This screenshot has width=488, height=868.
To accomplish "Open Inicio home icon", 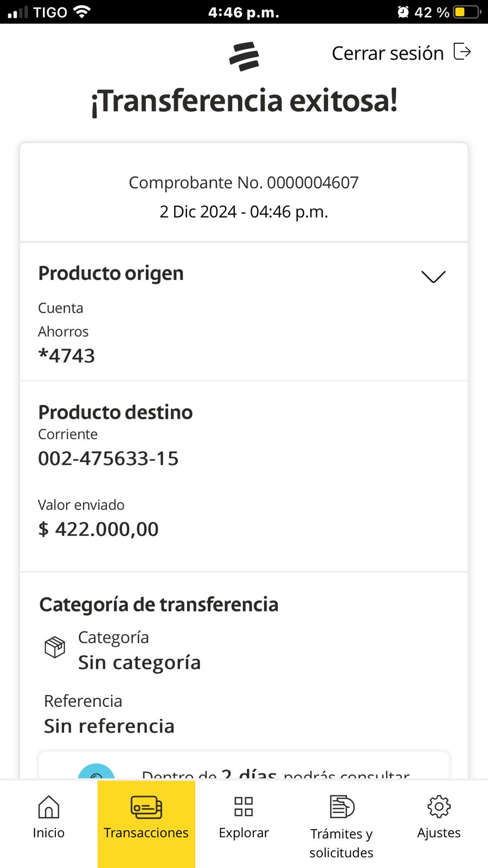I will click(49, 807).
